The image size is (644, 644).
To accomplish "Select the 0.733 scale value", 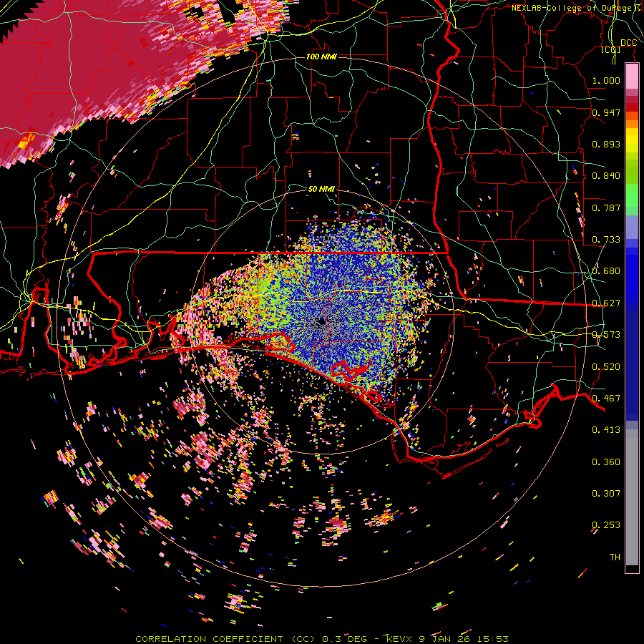I will 606,239.
